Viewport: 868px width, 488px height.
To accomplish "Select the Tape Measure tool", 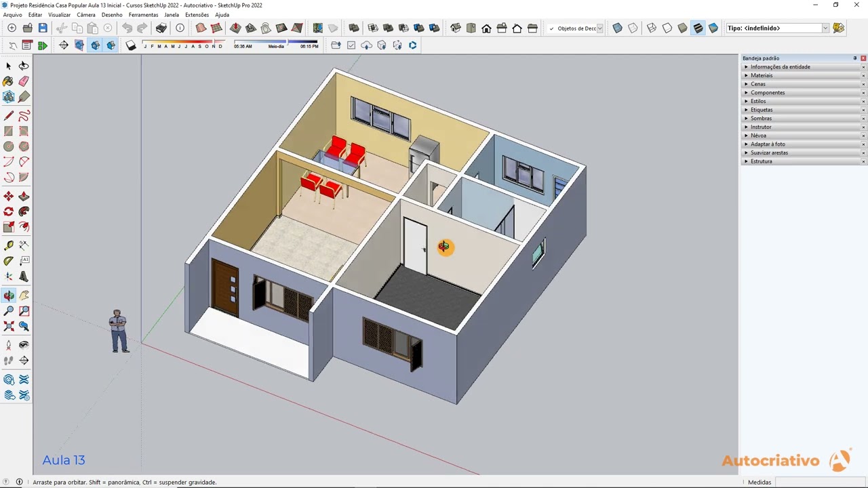I will (8, 245).
